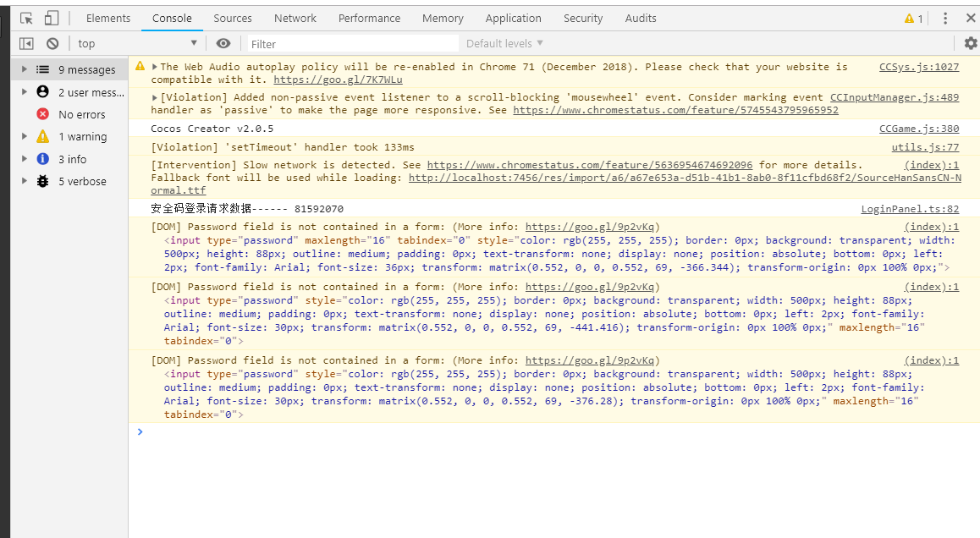Click the 安全码登录请求数据 log line
The height and width of the screenshot is (538, 980).
click(x=247, y=209)
